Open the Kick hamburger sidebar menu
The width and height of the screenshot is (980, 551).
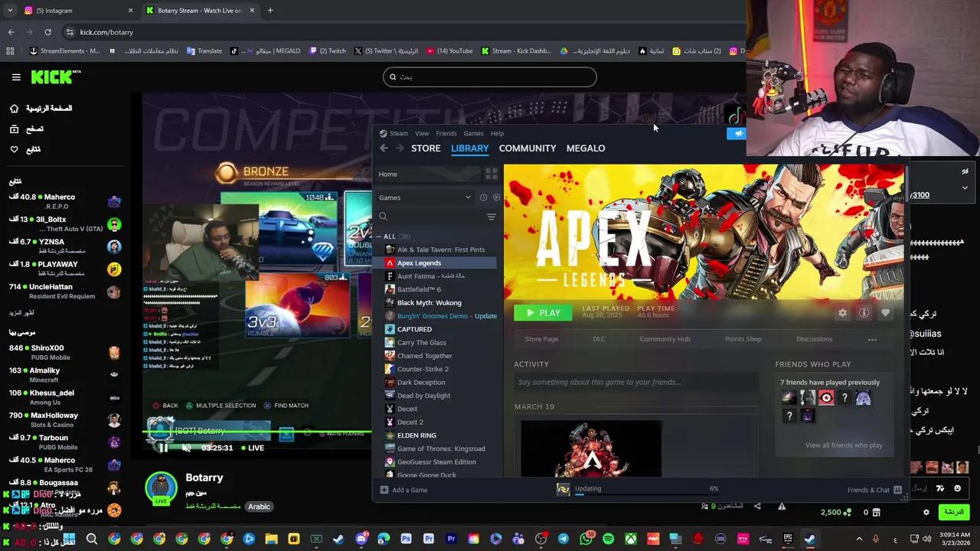click(x=16, y=77)
